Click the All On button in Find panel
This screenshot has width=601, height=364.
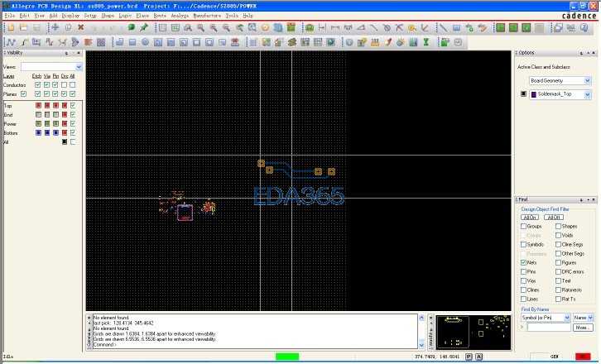(530, 218)
